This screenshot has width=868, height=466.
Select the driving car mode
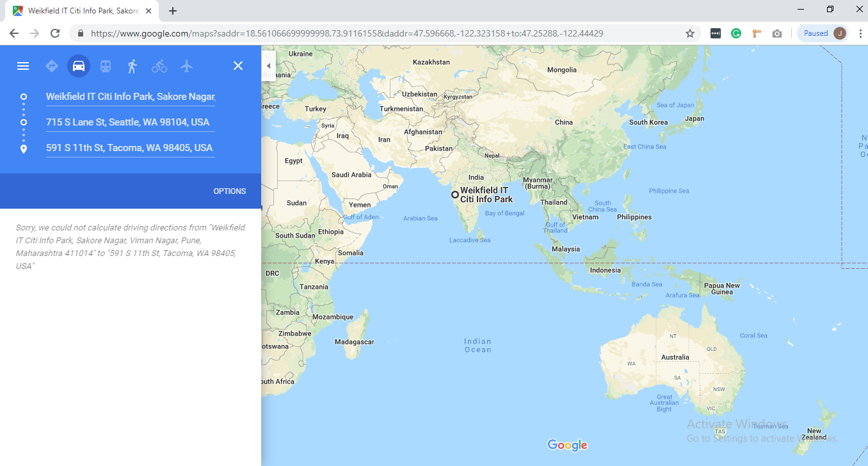(x=79, y=66)
